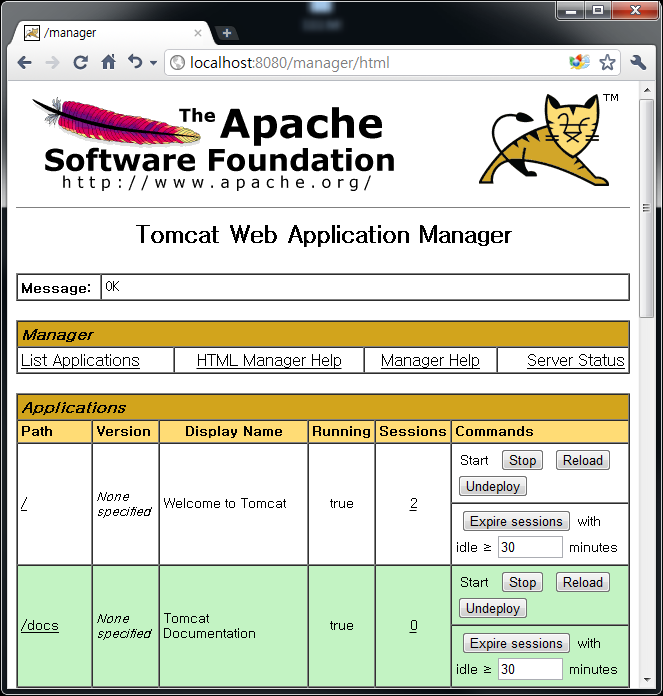Expire sessions for the root application
This screenshot has height=696, width=663.
point(516,521)
